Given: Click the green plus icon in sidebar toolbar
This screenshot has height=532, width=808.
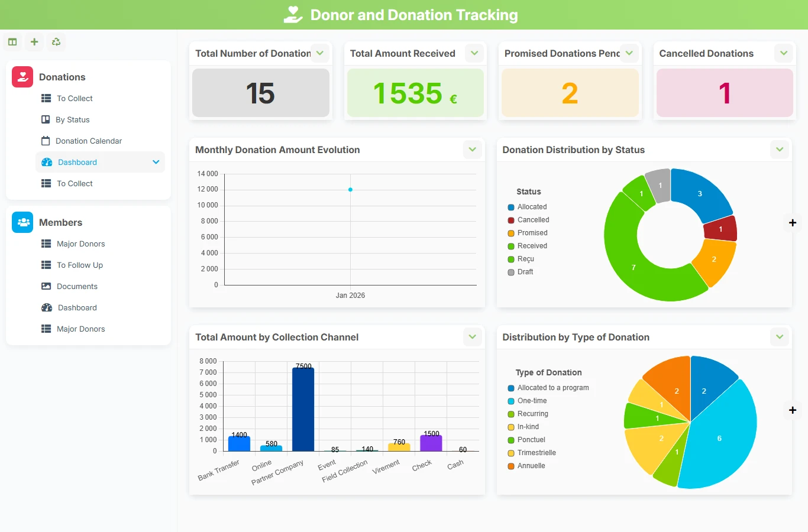Looking at the screenshot, I should (x=34, y=42).
